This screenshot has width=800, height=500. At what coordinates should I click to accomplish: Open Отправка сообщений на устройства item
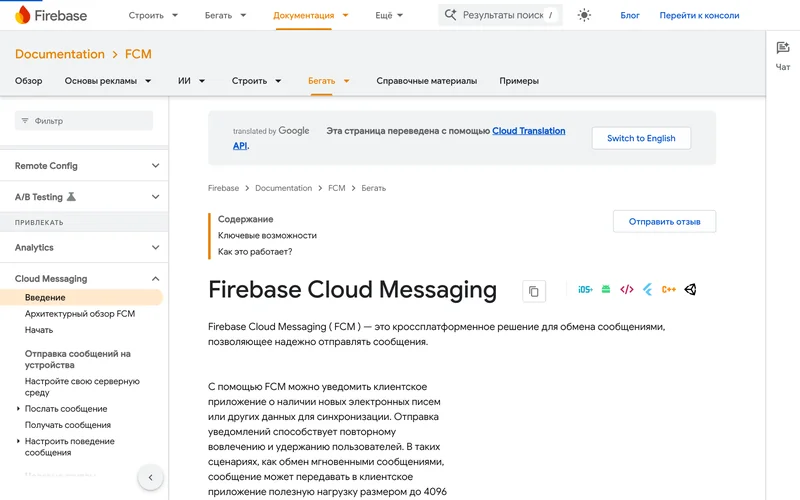(78, 359)
